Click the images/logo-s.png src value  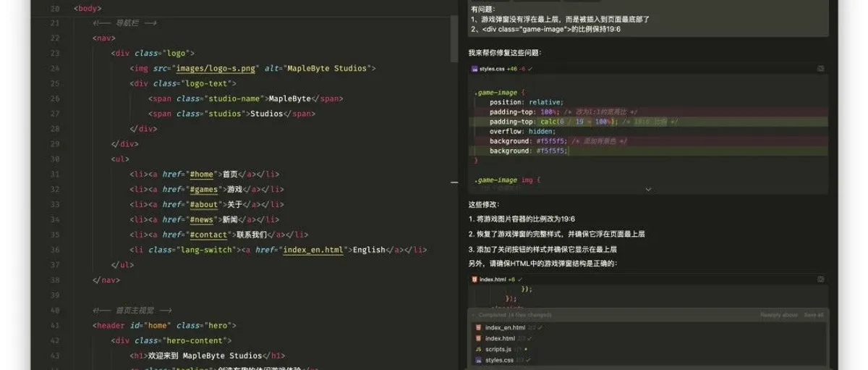point(216,69)
